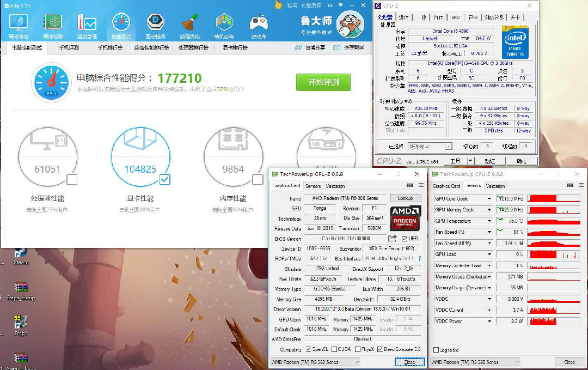Click Bus Interface question mark icon
Screen dimensions: 588x370
point(420,258)
